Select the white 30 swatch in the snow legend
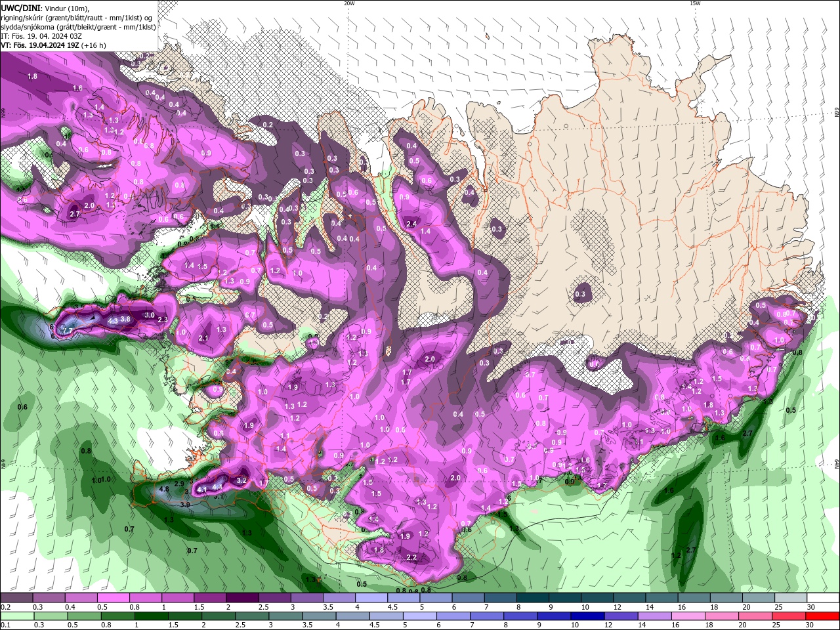The image size is (840, 630). point(823,598)
